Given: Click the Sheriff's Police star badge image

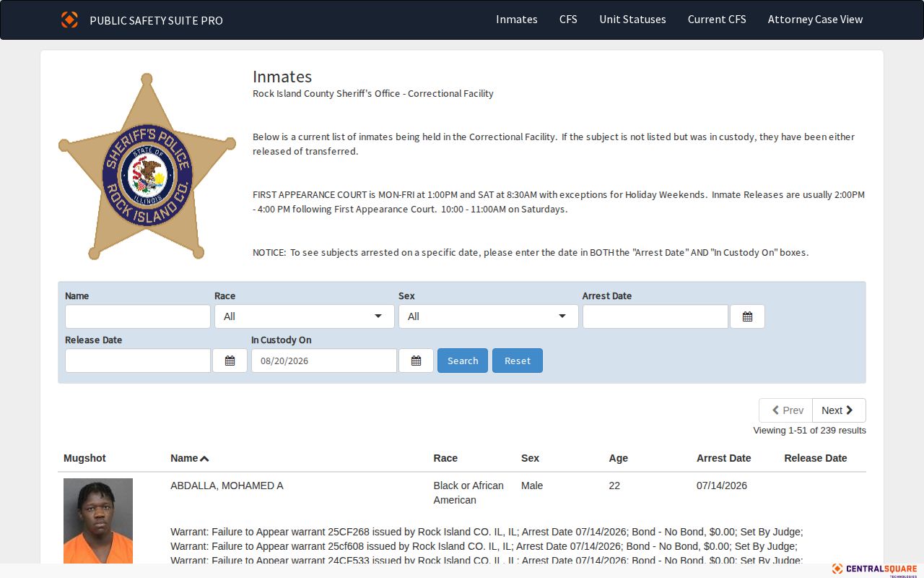Looking at the screenshot, I should (x=147, y=166).
